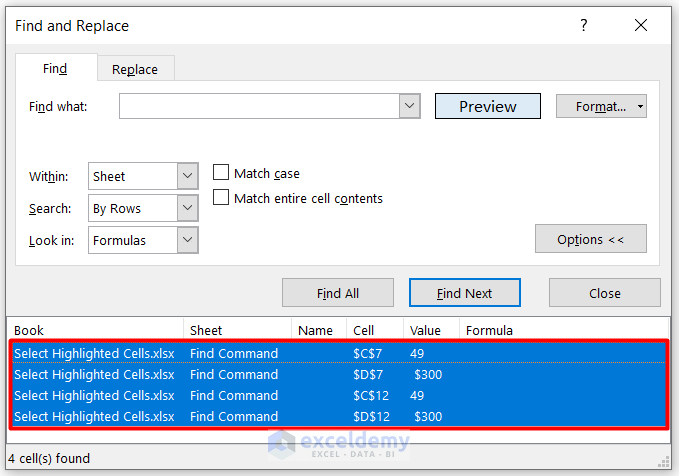This screenshot has height=476, width=679.
Task: Select the result row for cell $D$12
Action: 339,416
